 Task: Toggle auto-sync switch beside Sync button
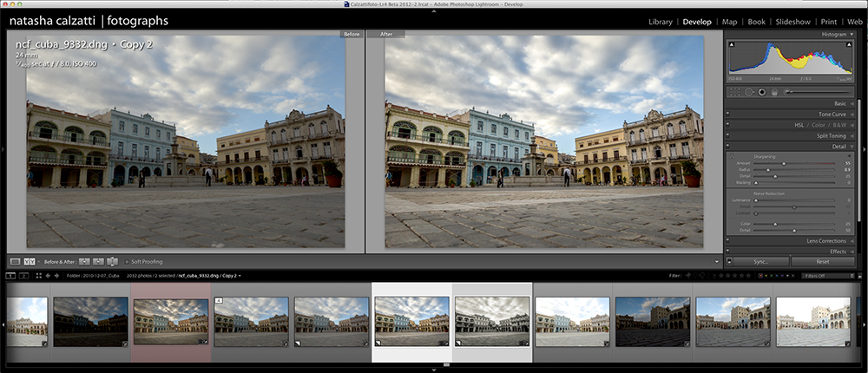(x=729, y=262)
